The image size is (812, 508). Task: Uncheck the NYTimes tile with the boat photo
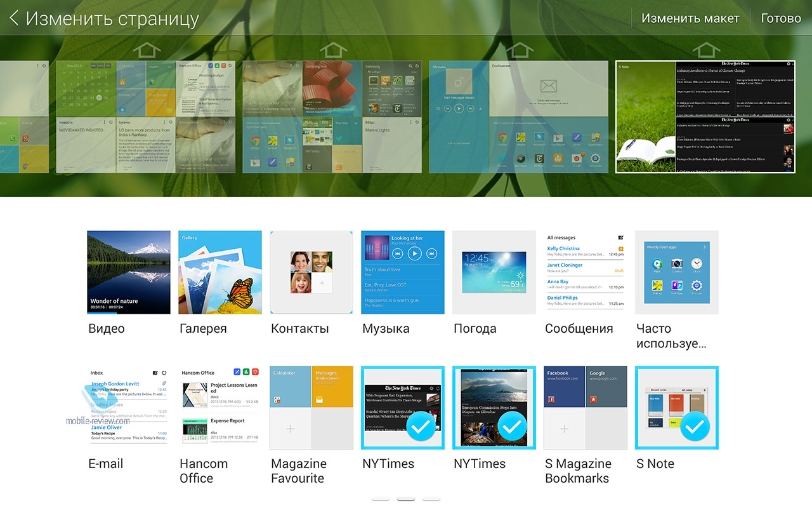[494, 408]
